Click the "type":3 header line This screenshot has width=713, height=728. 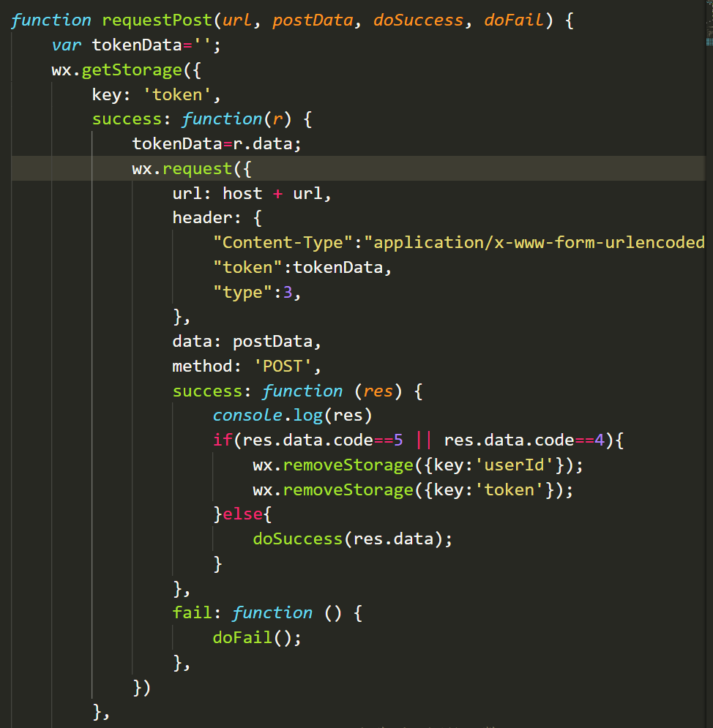click(x=257, y=292)
